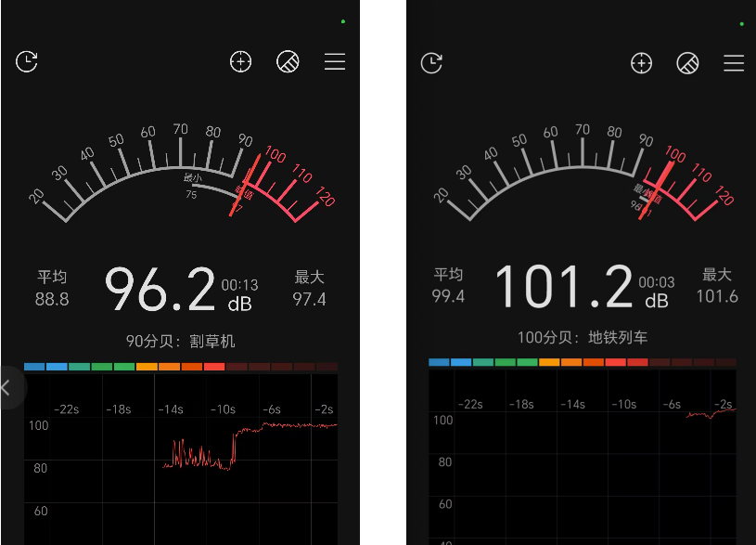Screen dimensions: 756x545
Task: Select the 最大 101.6 maximum value
Action: (x=717, y=286)
